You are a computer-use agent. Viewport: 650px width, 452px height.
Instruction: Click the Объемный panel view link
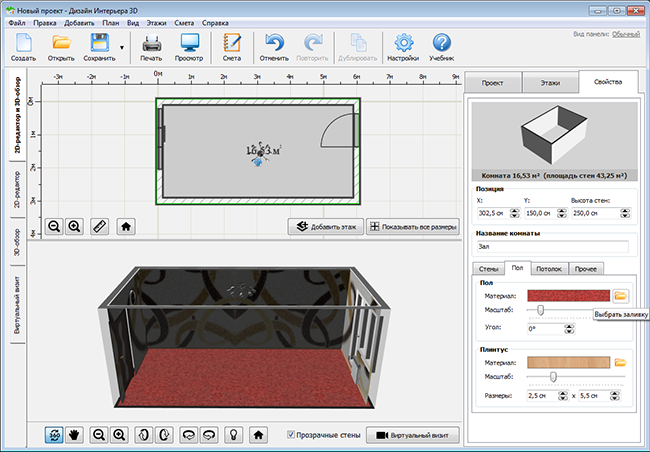point(626,34)
